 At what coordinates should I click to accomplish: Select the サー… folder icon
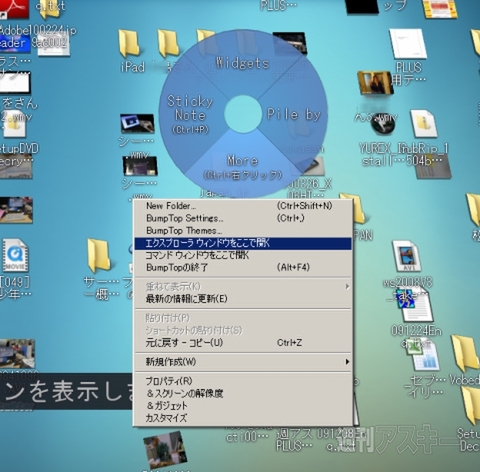(98, 256)
